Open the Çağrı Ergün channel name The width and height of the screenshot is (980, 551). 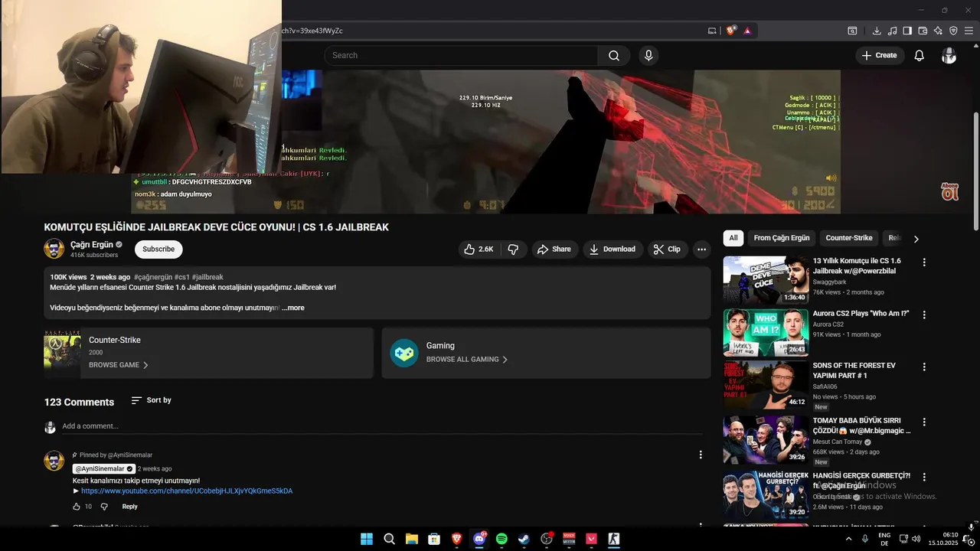click(x=92, y=244)
